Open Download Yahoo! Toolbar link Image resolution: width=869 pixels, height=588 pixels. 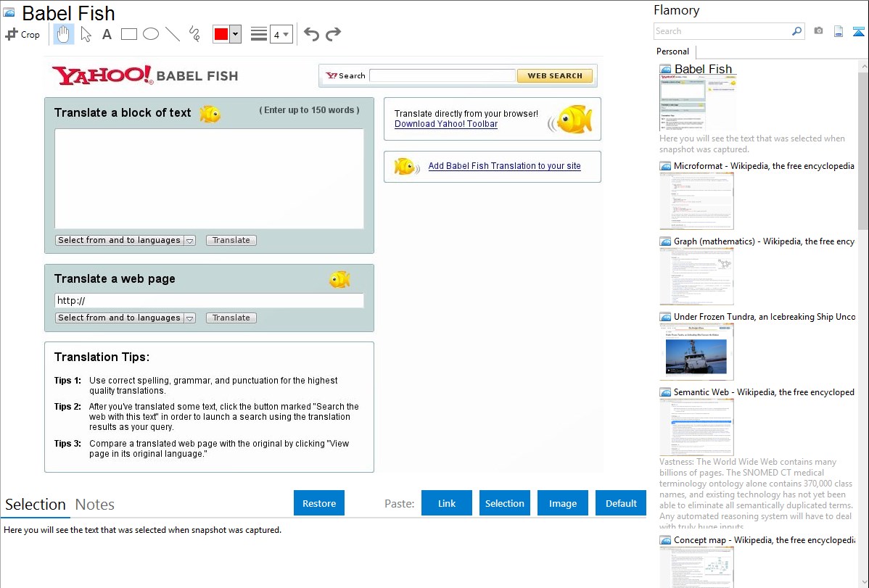point(446,124)
